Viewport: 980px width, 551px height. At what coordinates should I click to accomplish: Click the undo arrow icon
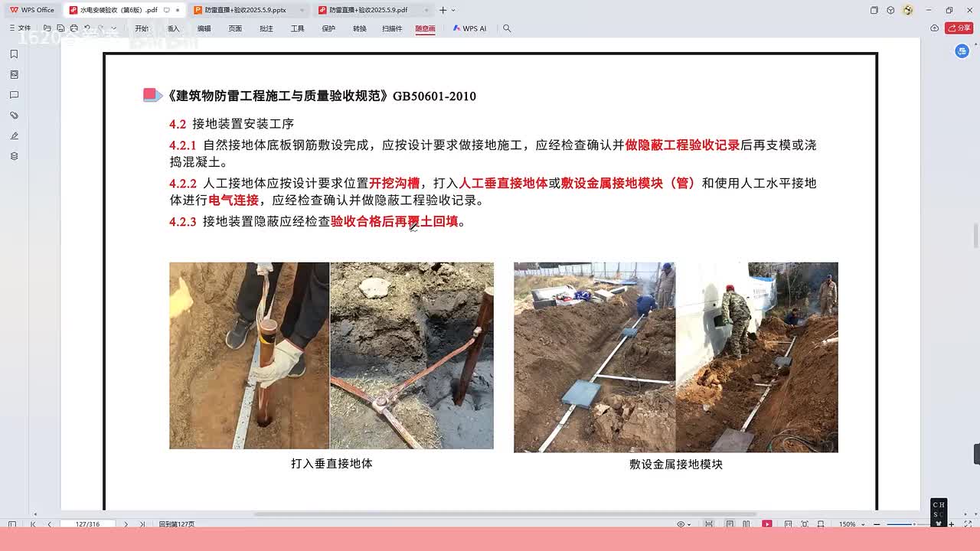87,28
